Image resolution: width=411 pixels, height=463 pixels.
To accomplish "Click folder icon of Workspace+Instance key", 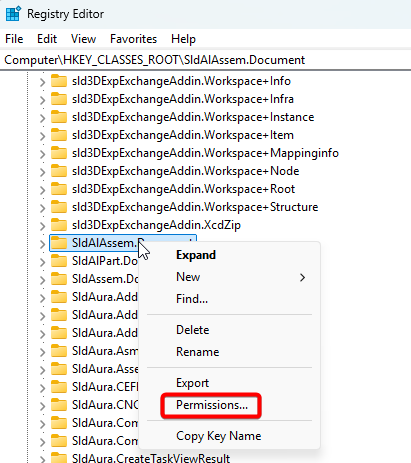I will coord(59,117).
